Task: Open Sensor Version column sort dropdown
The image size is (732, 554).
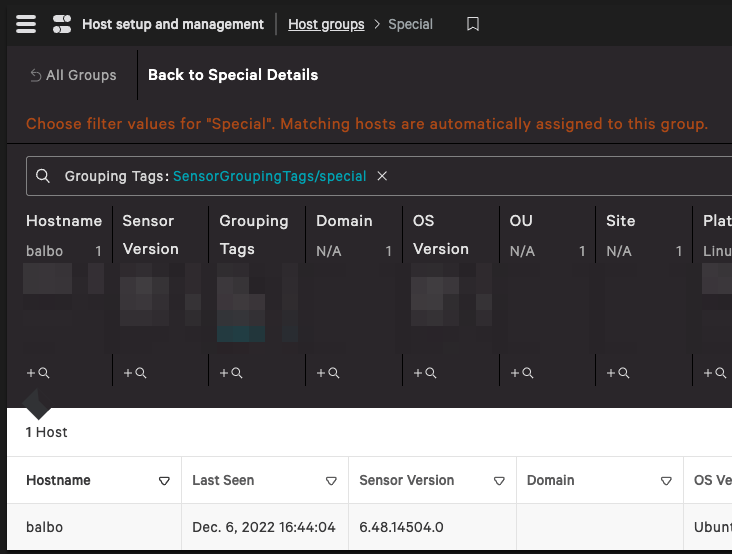Action: (x=499, y=481)
